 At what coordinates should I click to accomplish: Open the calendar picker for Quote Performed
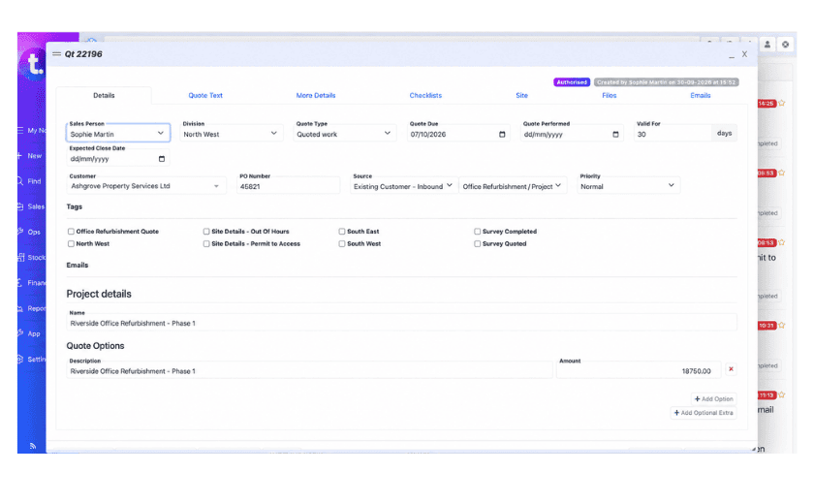coord(615,135)
